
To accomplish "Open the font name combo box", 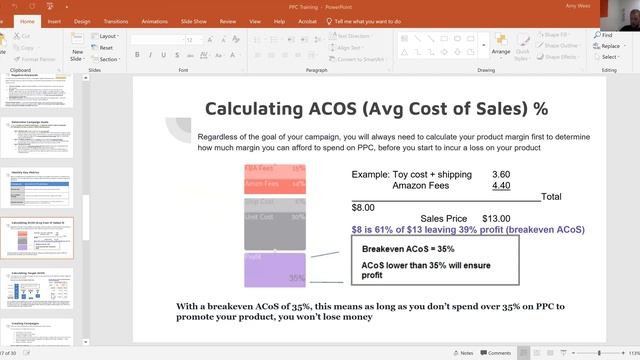I will 158,40.
